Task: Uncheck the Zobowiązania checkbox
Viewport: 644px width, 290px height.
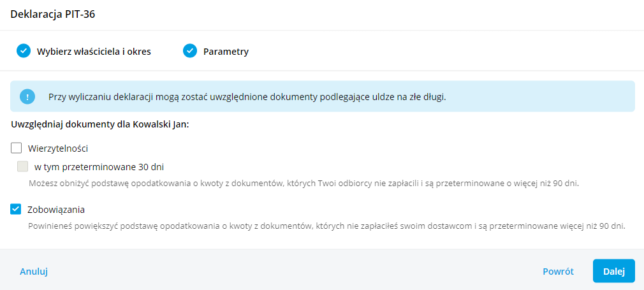Action: (x=17, y=209)
